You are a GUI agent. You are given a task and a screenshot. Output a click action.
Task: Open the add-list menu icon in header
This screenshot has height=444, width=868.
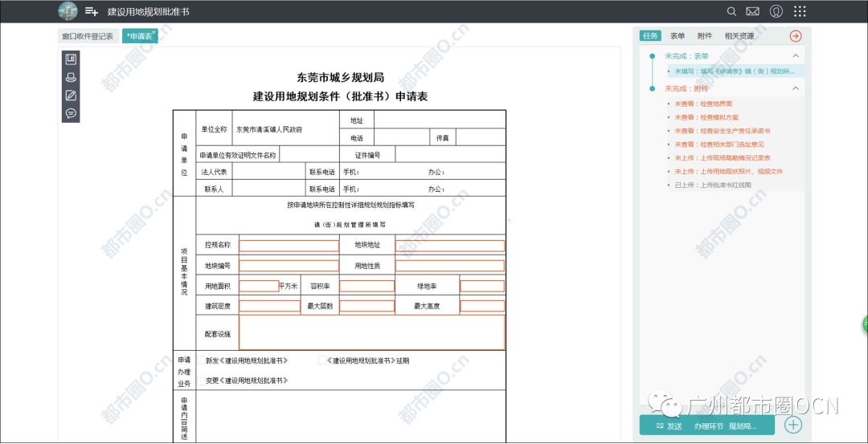[92, 11]
